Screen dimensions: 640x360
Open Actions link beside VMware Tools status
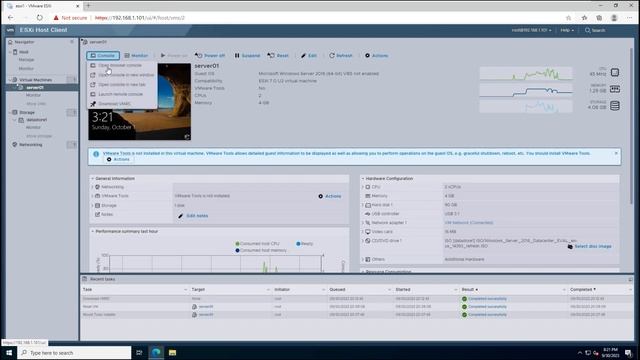click(x=330, y=196)
